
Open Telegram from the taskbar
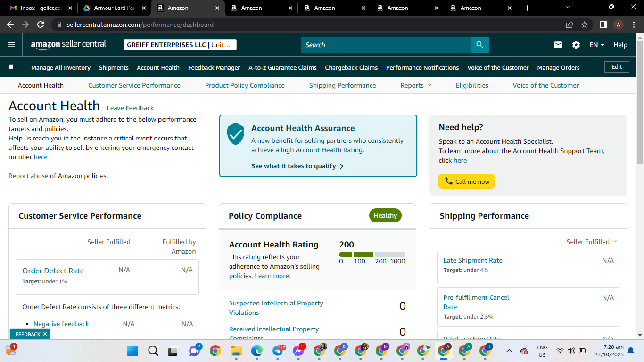(x=278, y=351)
